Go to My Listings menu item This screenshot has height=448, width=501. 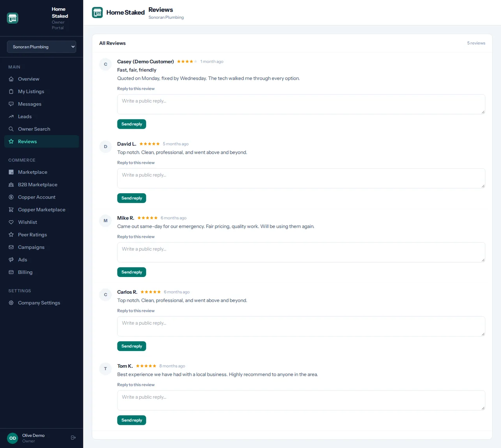coord(41,92)
